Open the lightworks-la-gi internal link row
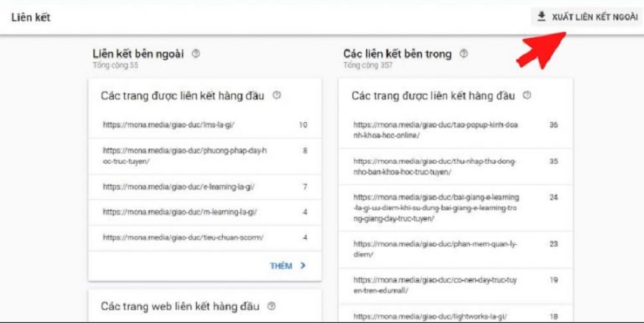The height and width of the screenshot is (323, 644). [x=455, y=314]
